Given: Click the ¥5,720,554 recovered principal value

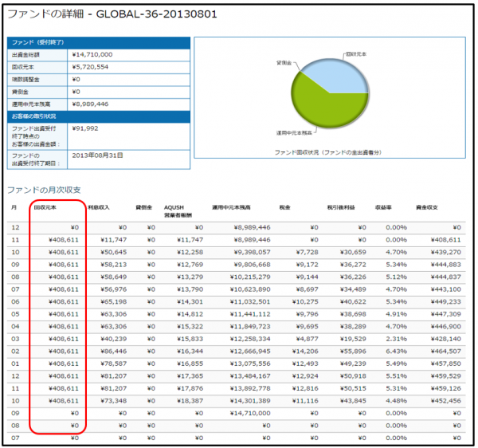Looking at the screenshot, I should click(90, 67).
